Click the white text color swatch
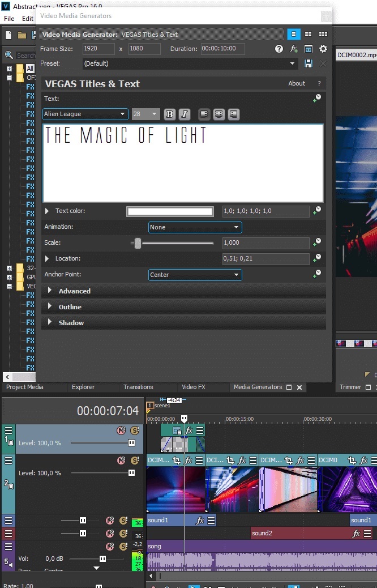The image size is (377, 588). 170,211
